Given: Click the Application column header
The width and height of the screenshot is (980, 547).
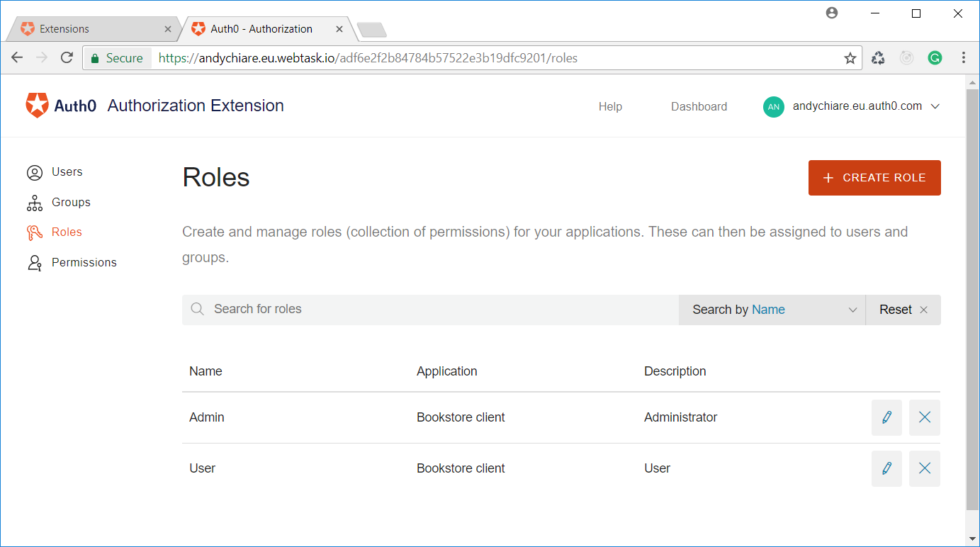Looking at the screenshot, I should click(446, 371).
